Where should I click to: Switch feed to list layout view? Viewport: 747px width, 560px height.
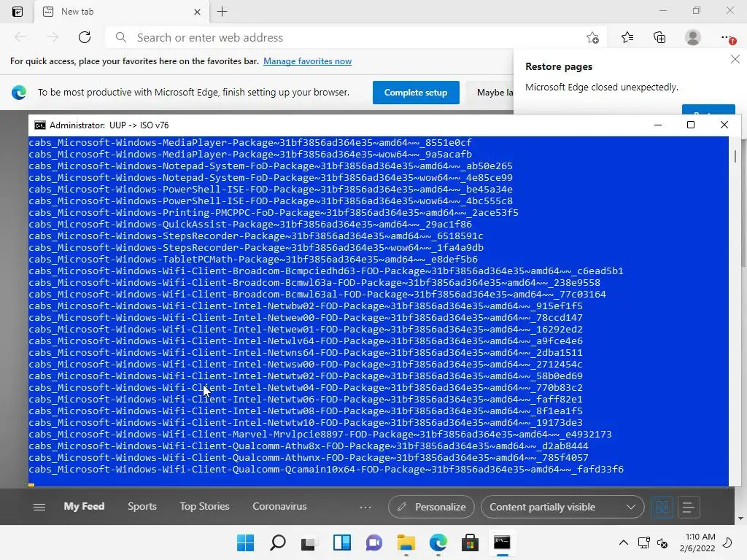(688, 507)
